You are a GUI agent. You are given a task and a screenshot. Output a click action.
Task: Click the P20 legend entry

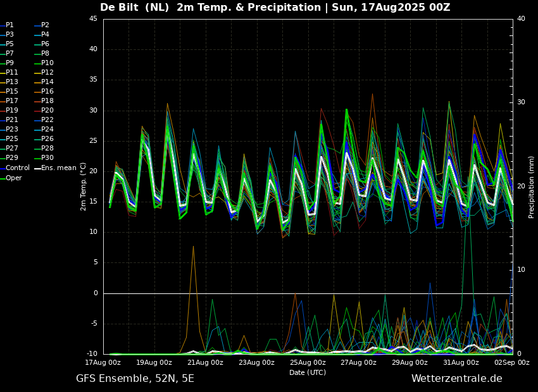[47, 111]
